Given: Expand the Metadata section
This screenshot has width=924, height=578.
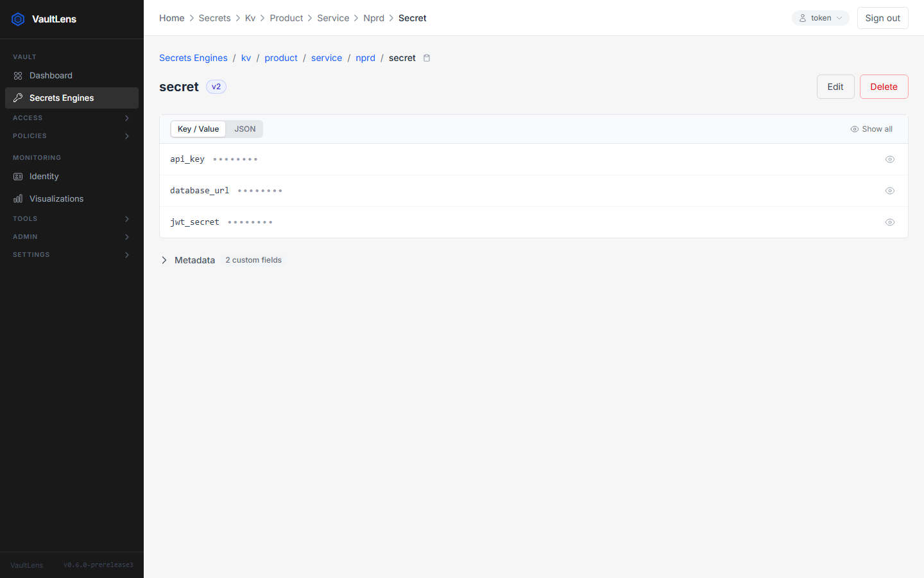Looking at the screenshot, I should click(x=164, y=260).
